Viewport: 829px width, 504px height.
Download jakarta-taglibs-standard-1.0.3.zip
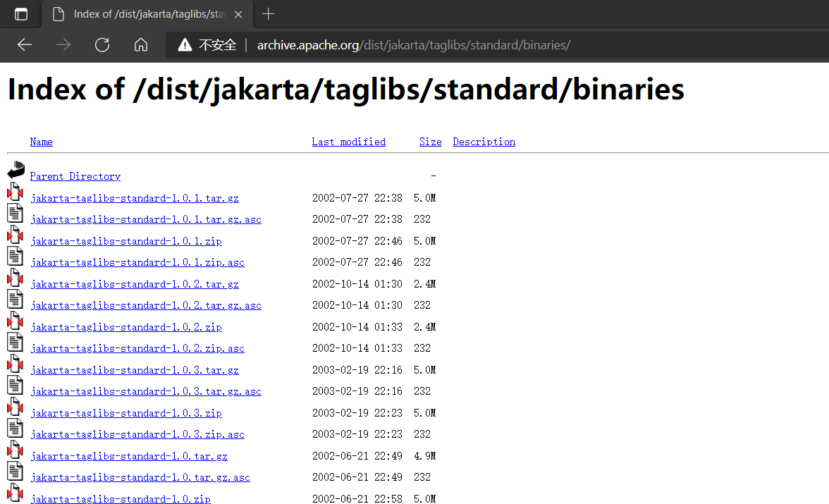click(126, 413)
